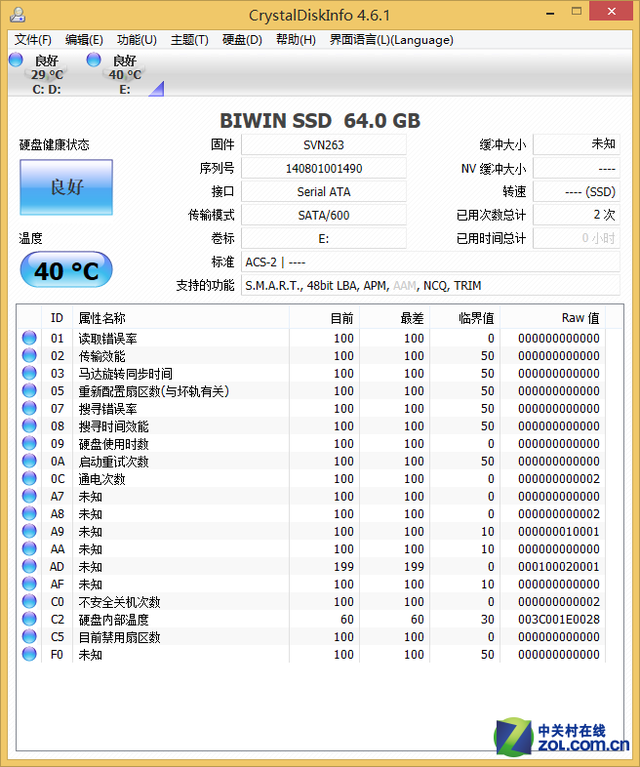Click the 40 °C temperature button
Screen dimensions: 640x767
tap(66, 270)
